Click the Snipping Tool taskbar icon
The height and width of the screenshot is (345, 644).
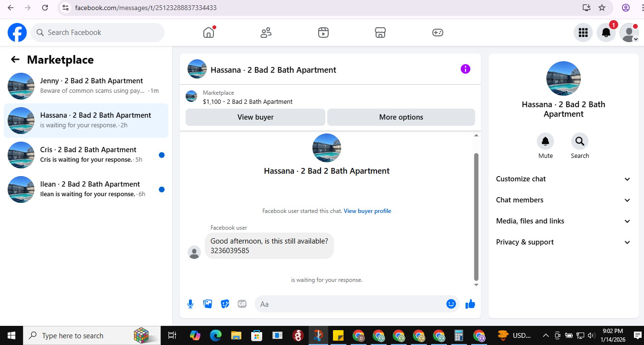[x=318, y=335]
